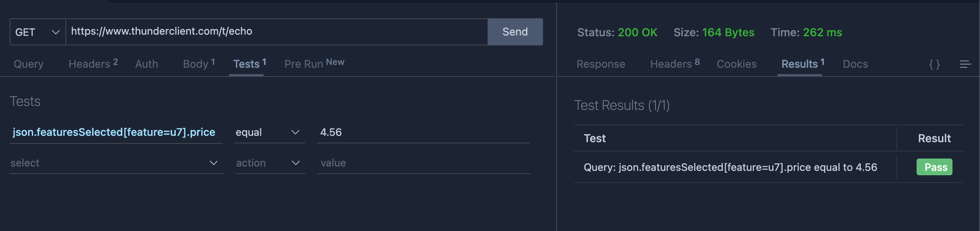The image size is (980, 231).
Task: Open the Body tab
Action: coord(199,64)
